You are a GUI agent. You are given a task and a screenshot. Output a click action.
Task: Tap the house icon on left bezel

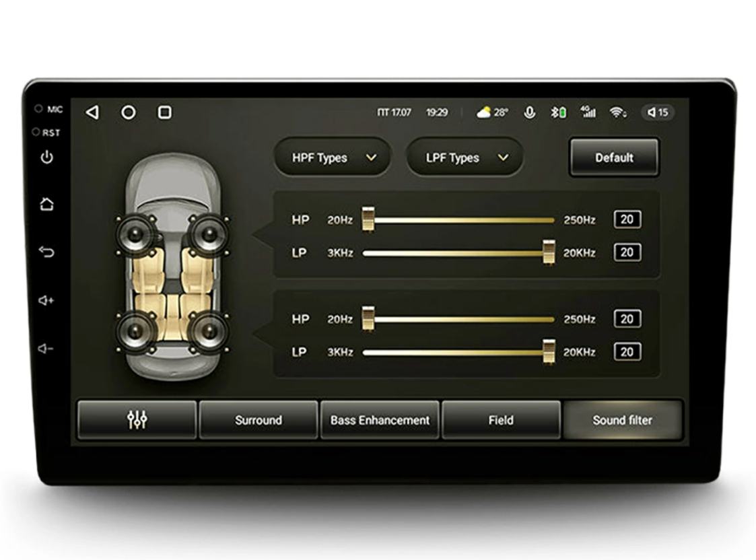coord(46,204)
